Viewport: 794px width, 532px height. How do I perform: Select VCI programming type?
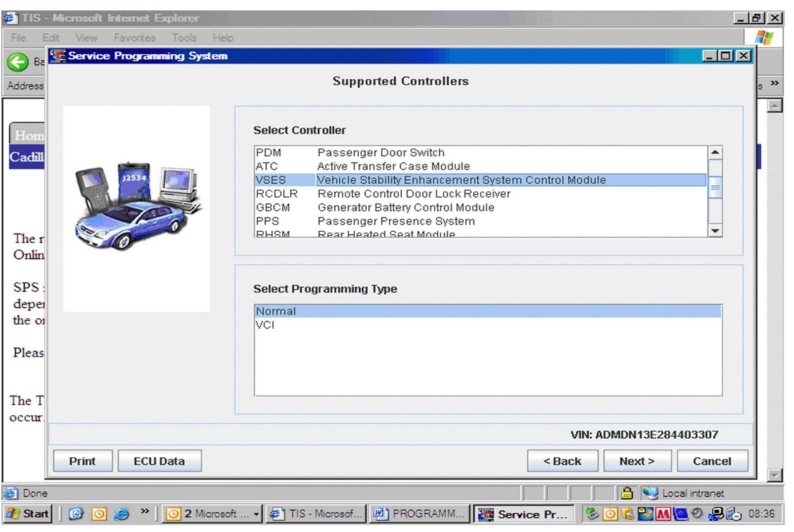pyautogui.click(x=265, y=325)
